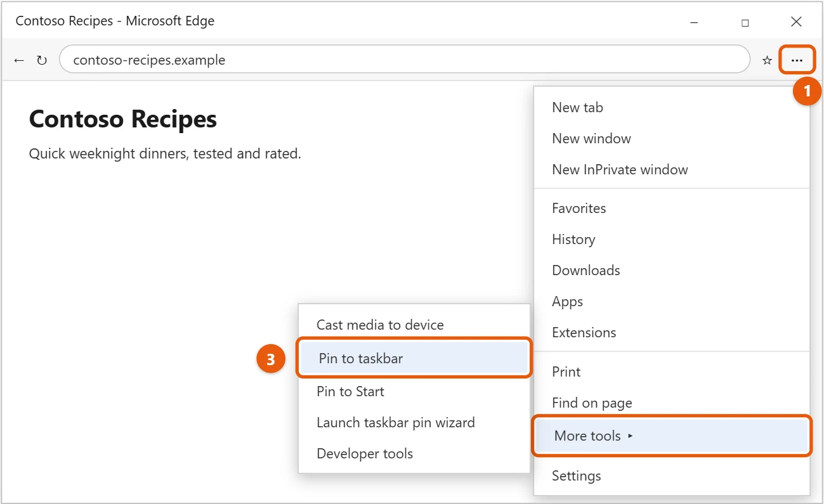This screenshot has width=824, height=504.
Task: Open History from the menu
Action: pyautogui.click(x=672, y=240)
